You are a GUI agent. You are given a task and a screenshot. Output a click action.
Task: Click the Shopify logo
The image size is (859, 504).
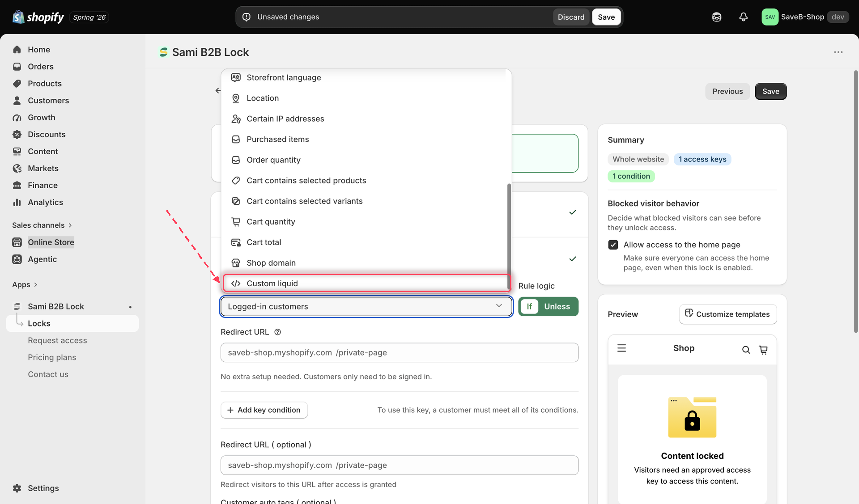tap(38, 17)
